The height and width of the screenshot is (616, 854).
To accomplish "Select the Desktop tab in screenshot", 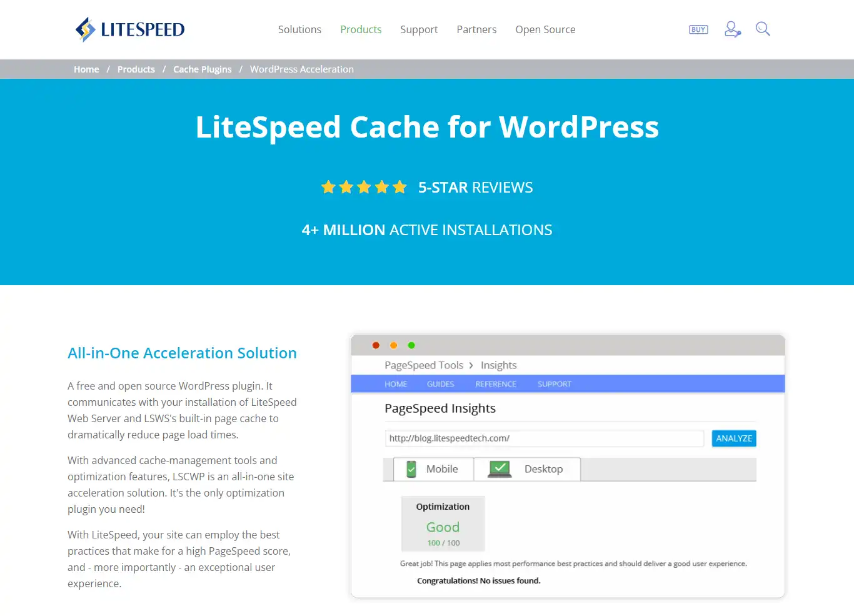I will (x=528, y=469).
